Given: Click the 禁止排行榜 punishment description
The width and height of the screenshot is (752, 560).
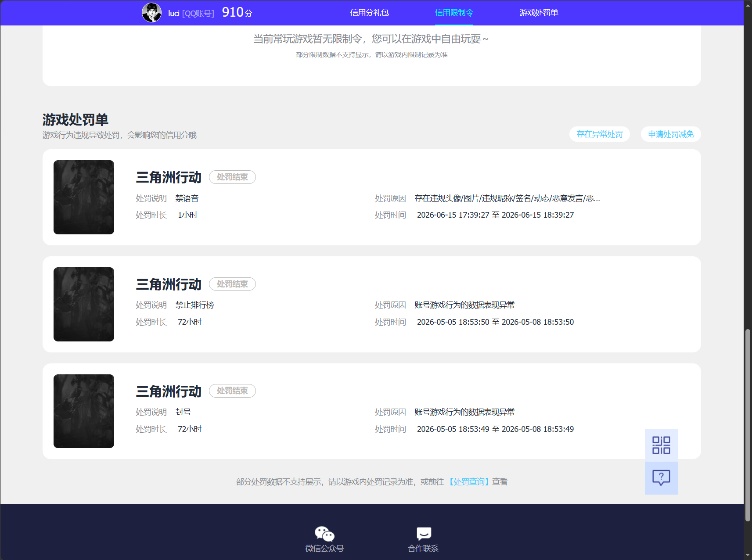Looking at the screenshot, I should 194,305.
